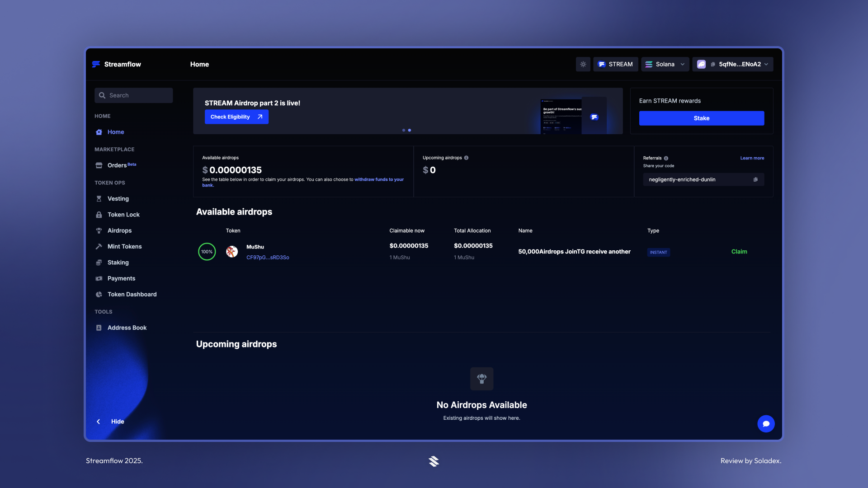Open Referrals Learn more link

752,158
